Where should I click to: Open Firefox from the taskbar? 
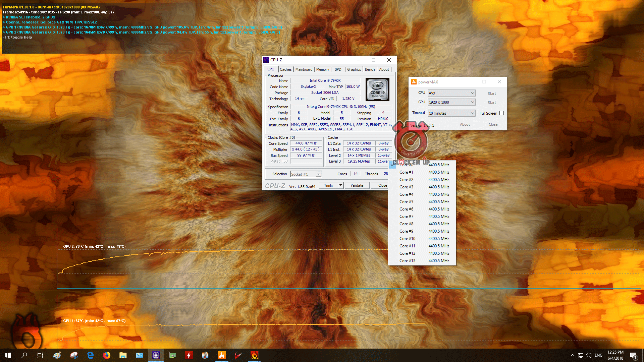(x=107, y=355)
